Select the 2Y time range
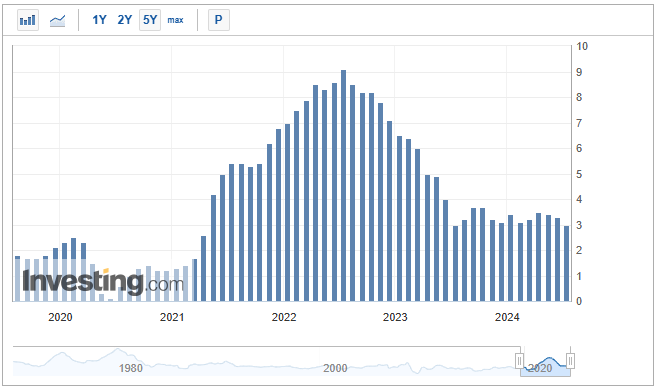Screen dimensions: 657x387 click(124, 20)
